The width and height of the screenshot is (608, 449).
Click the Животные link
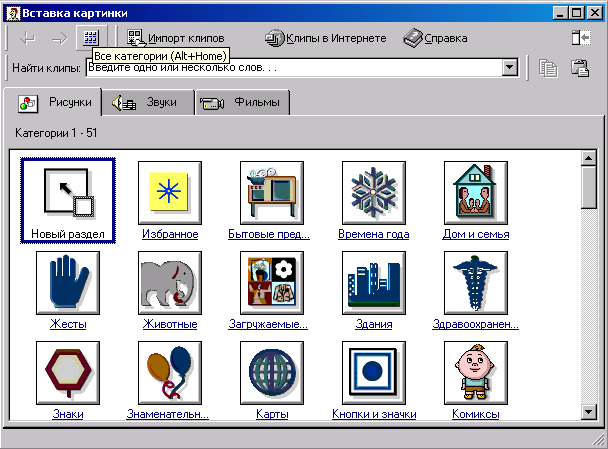tap(170, 324)
